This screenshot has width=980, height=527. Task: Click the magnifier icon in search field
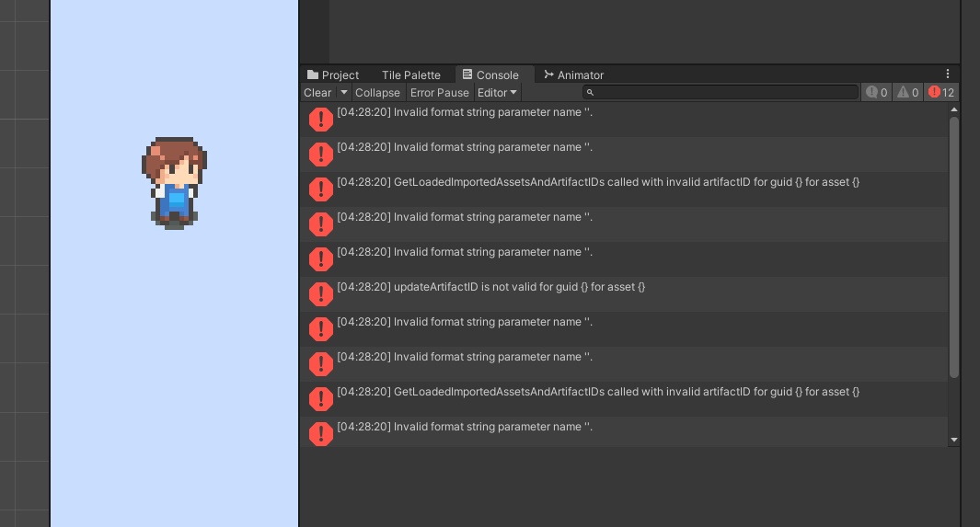[x=590, y=92]
